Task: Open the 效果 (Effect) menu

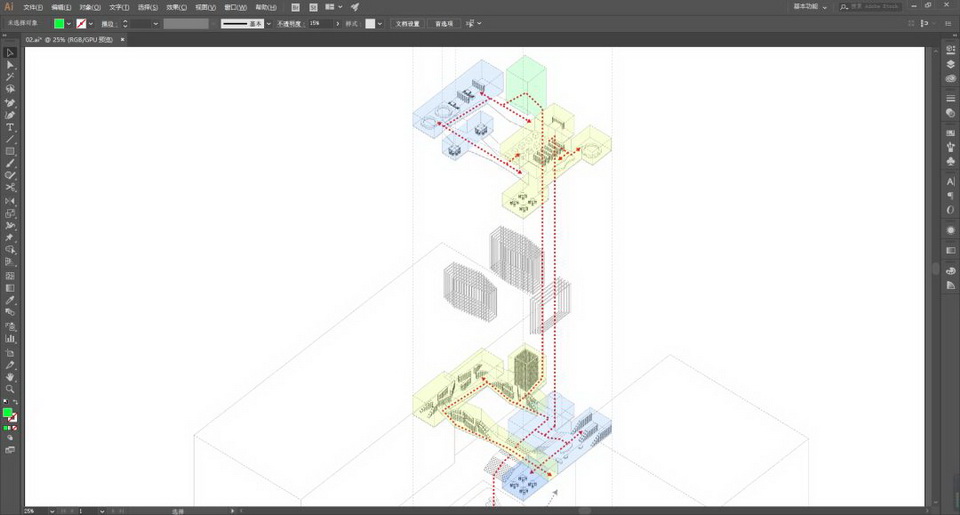Action: pos(176,7)
